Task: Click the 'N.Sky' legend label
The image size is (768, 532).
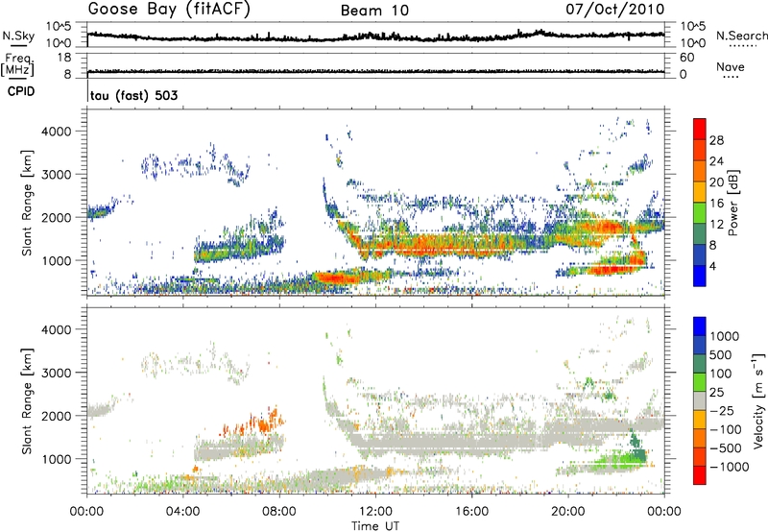Action: pos(18,36)
